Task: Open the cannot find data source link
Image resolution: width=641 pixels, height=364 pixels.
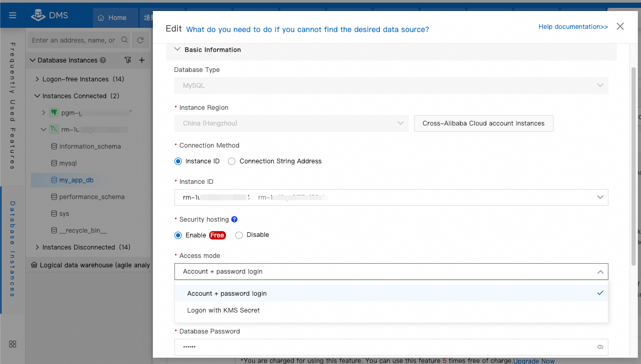Action: tap(307, 29)
